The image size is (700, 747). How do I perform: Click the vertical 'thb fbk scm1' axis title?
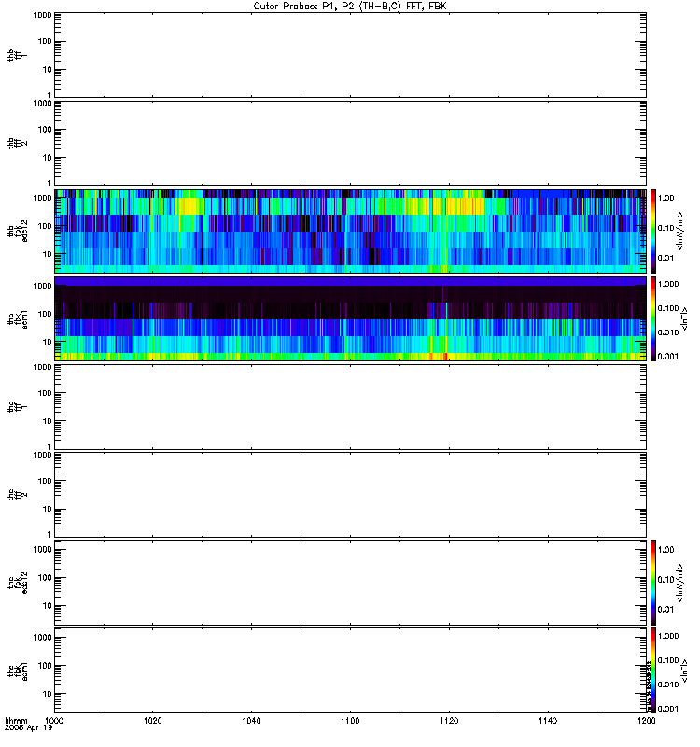tap(18, 318)
